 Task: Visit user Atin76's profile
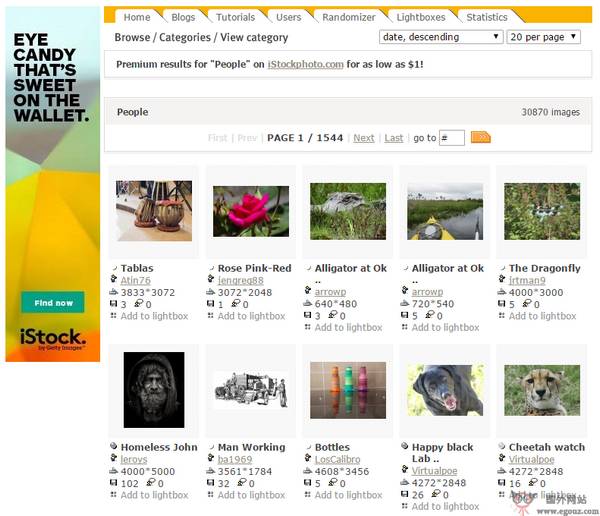tap(135, 280)
